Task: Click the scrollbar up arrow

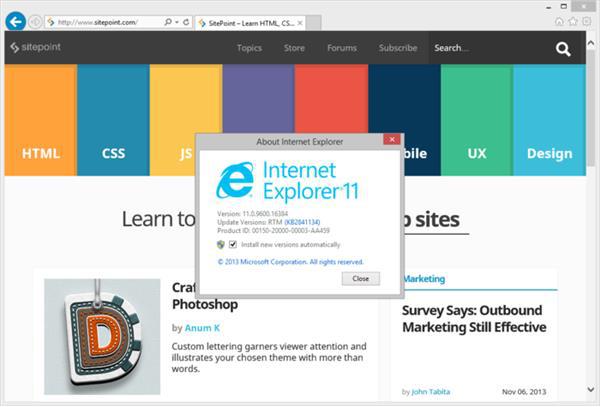Action: (x=591, y=42)
